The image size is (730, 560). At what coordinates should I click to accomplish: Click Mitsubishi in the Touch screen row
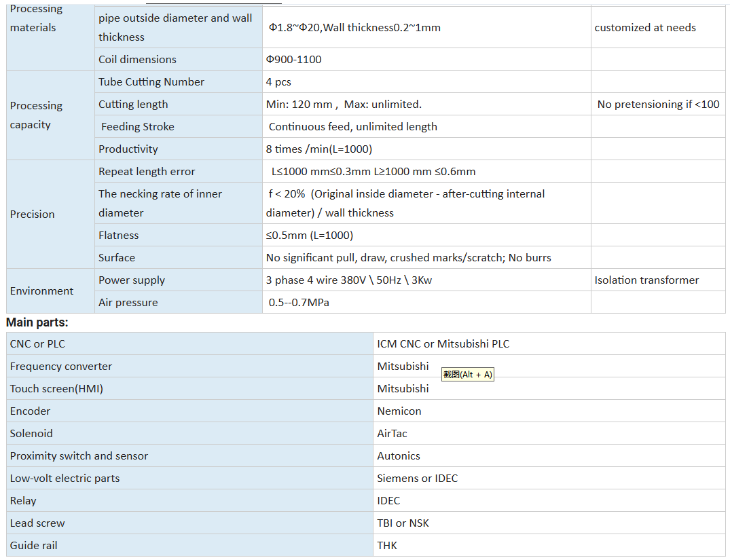pyautogui.click(x=403, y=388)
